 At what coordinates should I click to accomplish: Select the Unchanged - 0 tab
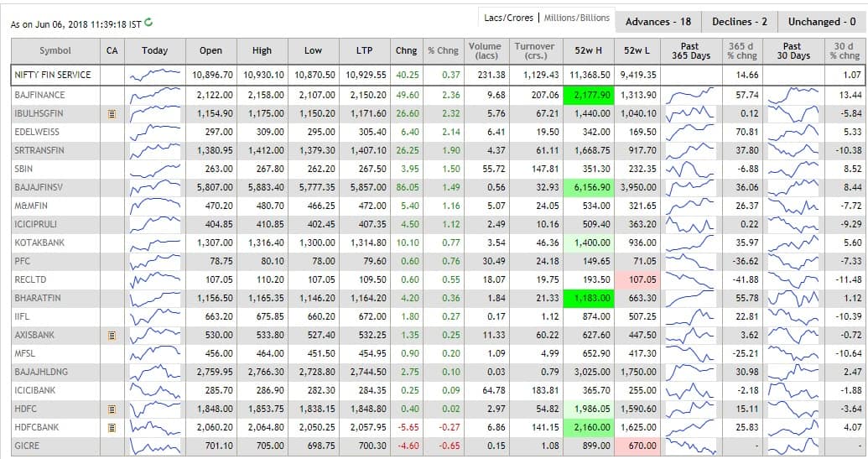click(x=823, y=22)
